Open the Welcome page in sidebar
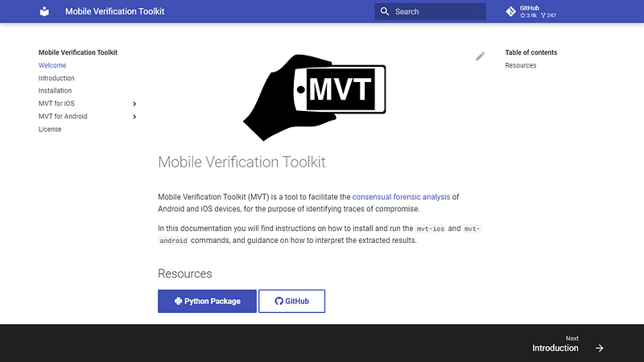 tap(52, 65)
